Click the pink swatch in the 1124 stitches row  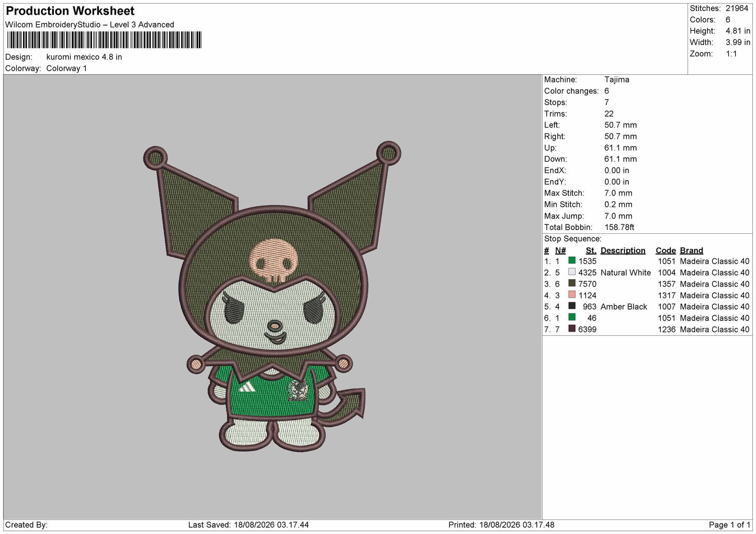572,295
